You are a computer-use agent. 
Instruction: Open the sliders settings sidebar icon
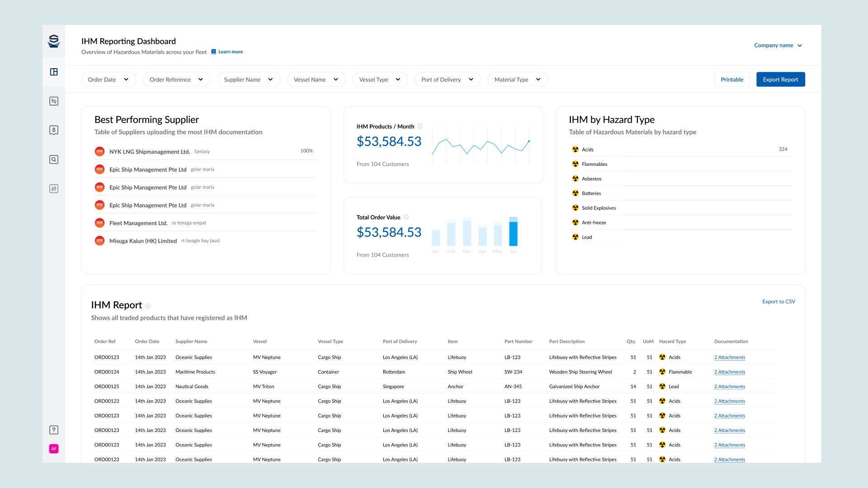54,189
